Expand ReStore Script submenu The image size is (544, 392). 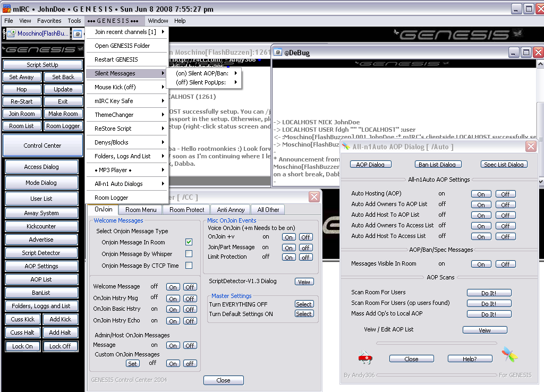tap(127, 129)
